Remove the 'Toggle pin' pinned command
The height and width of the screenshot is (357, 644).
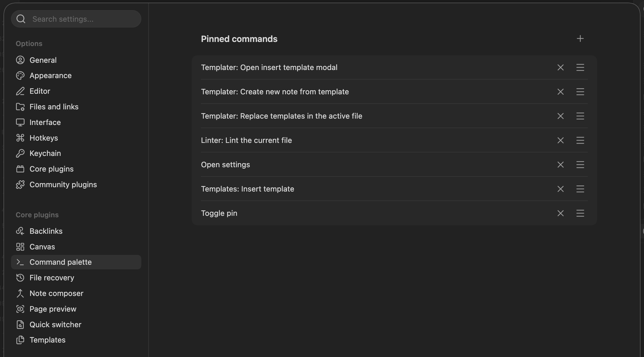coord(561,213)
